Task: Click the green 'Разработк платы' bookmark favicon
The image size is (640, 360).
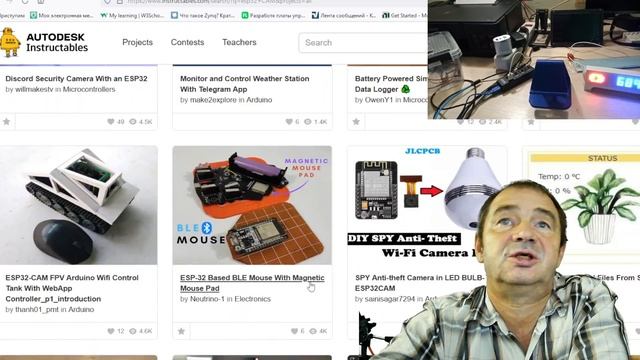Action: click(245, 16)
